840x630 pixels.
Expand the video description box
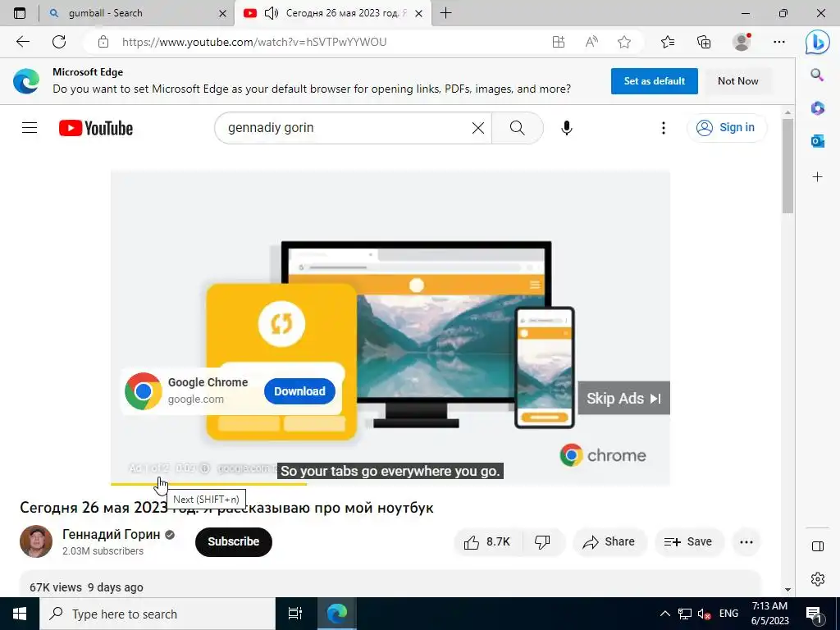[390, 584]
